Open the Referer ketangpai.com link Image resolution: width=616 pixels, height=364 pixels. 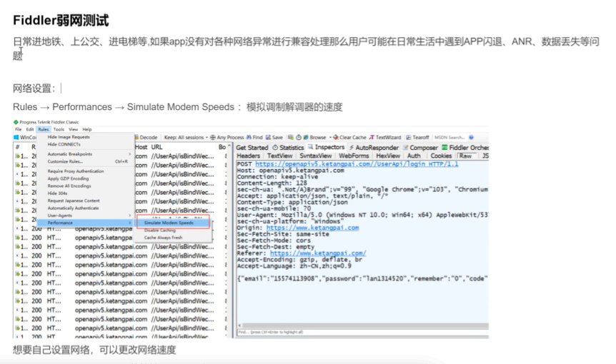point(318,253)
